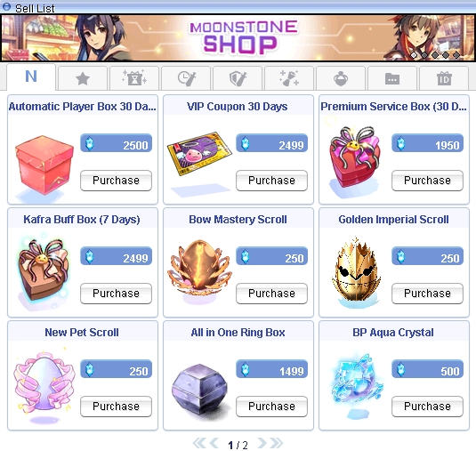Screen dimensions: 476x451
Task: Open the shield equipment category tab
Action: [x=238, y=78]
